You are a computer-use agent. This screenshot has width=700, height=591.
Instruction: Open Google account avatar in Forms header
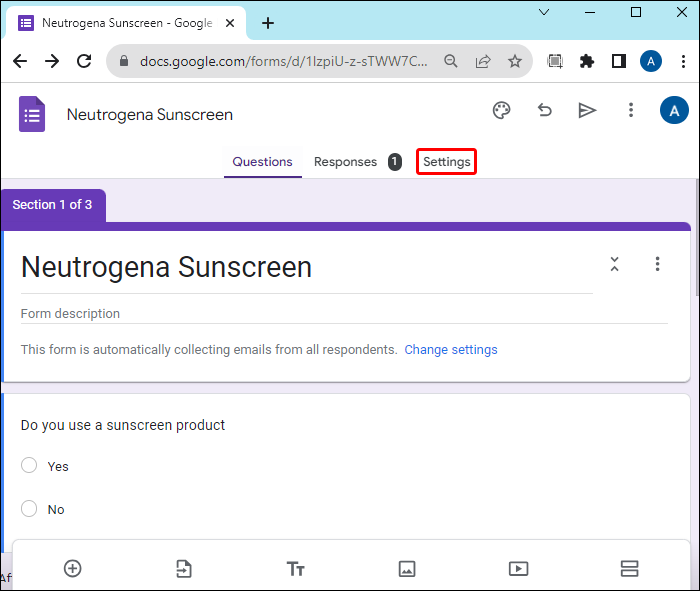674,110
